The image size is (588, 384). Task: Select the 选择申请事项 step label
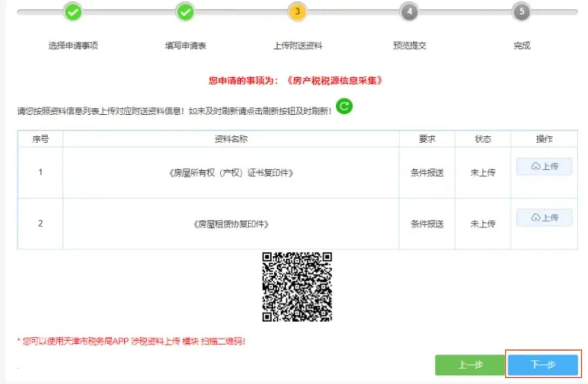(73, 46)
